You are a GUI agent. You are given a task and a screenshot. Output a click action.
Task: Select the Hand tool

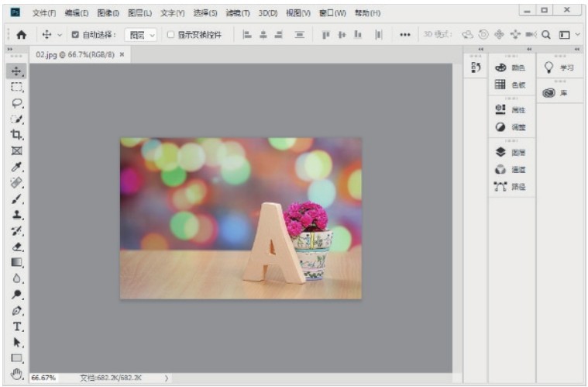coord(17,374)
